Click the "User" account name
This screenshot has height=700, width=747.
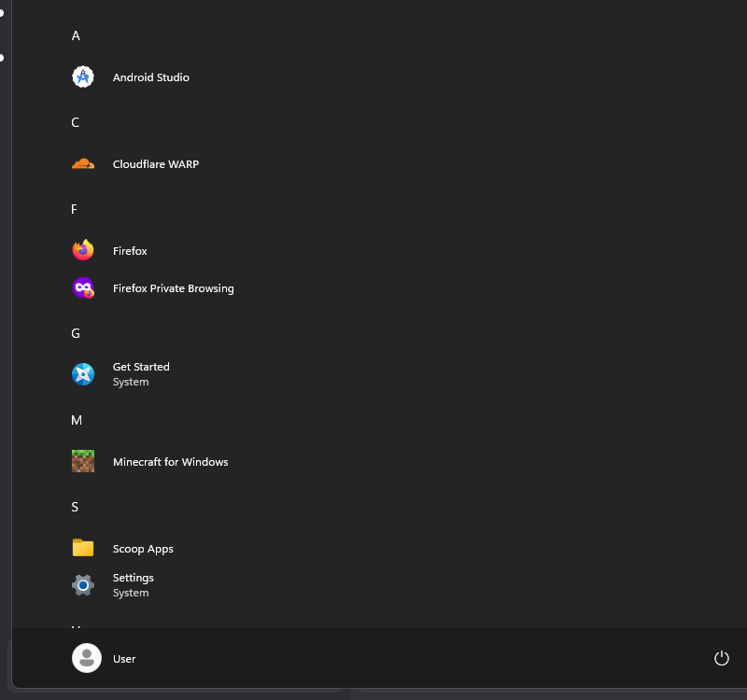tap(124, 659)
